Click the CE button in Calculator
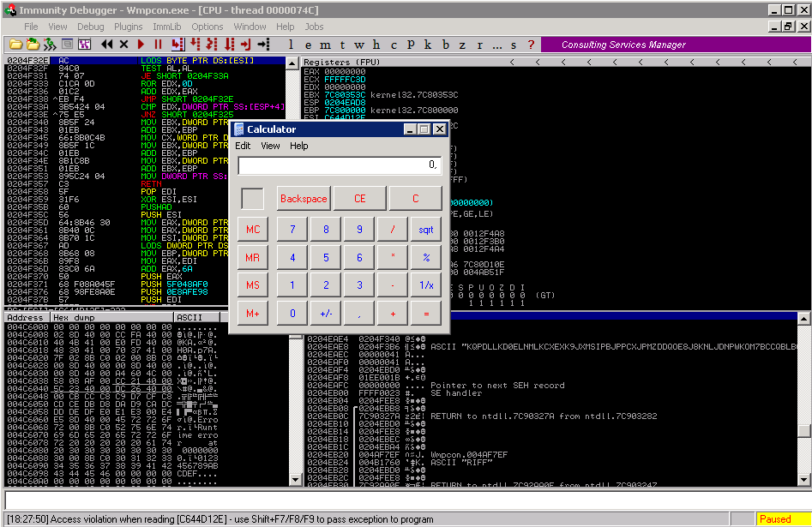Viewport: 812px width, 527px height. click(x=360, y=199)
